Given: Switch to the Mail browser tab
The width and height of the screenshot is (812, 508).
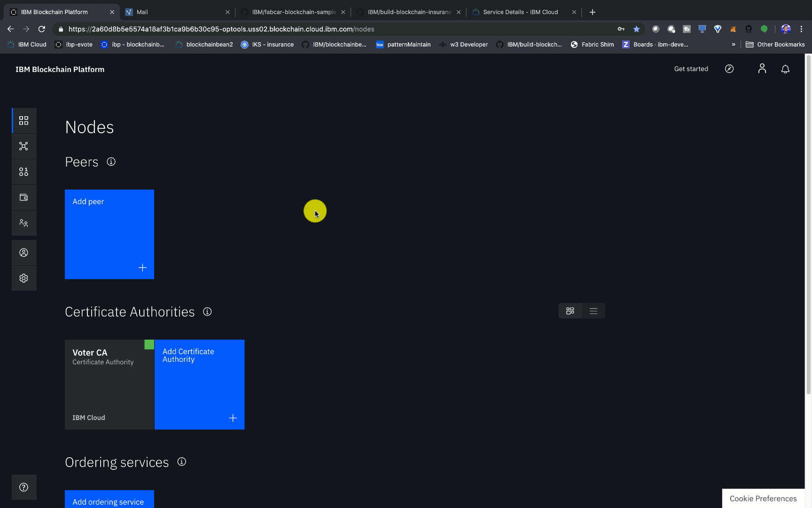Looking at the screenshot, I should pos(177,12).
